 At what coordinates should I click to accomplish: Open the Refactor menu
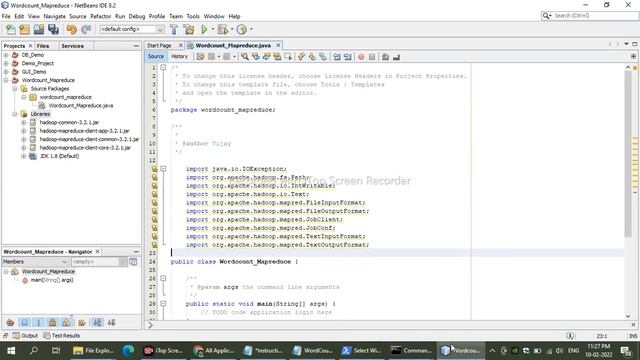[100, 16]
